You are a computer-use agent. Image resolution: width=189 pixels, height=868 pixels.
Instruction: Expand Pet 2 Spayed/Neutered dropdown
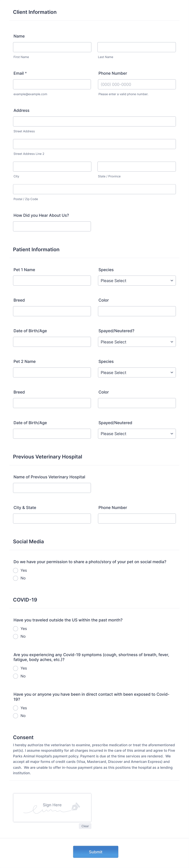(137, 434)
